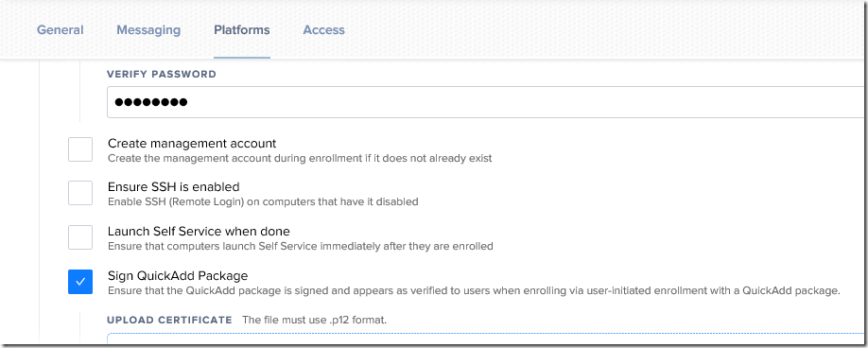
Task: Select the Platforms tab
Action: (x=242, y=30)
